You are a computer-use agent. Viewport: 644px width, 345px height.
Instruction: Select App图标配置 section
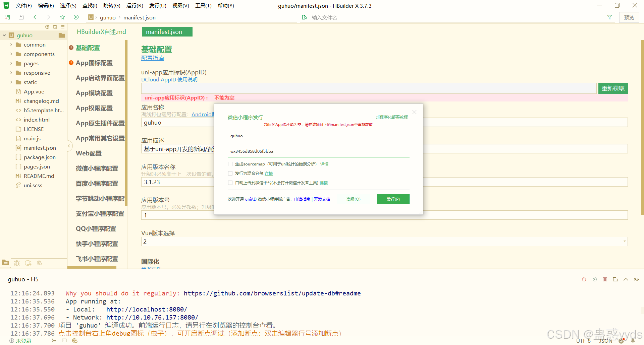pos(94,63)
